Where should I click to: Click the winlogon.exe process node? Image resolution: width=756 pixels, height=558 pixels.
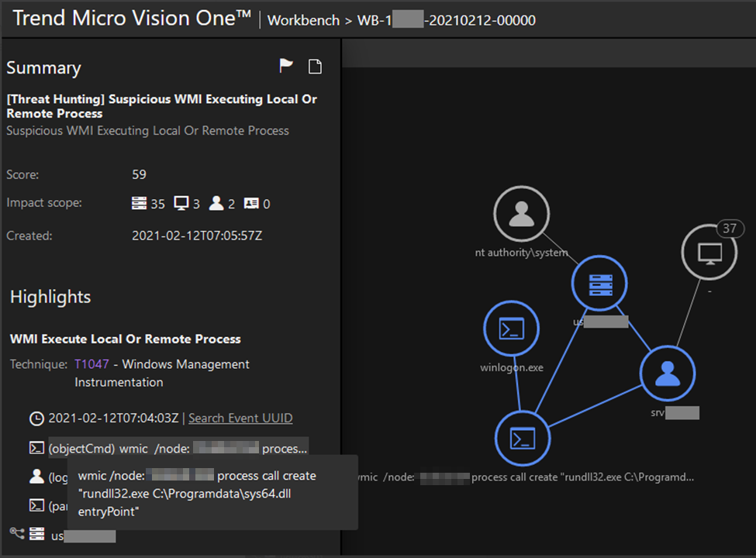pyautogui.click(x=511, y=329)
